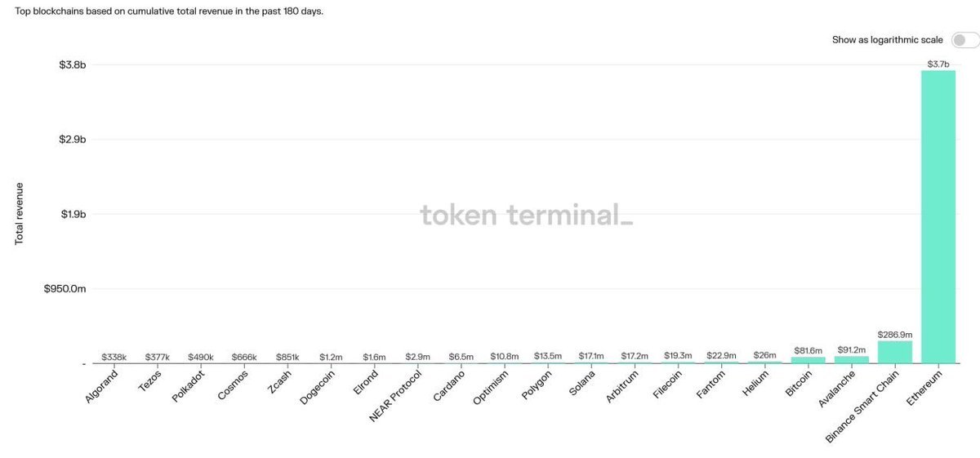Image resolution: width=980 pixels, height=458 pixels.
Task: Select the NEAR Protocol axis label
Action: (389, 396)
